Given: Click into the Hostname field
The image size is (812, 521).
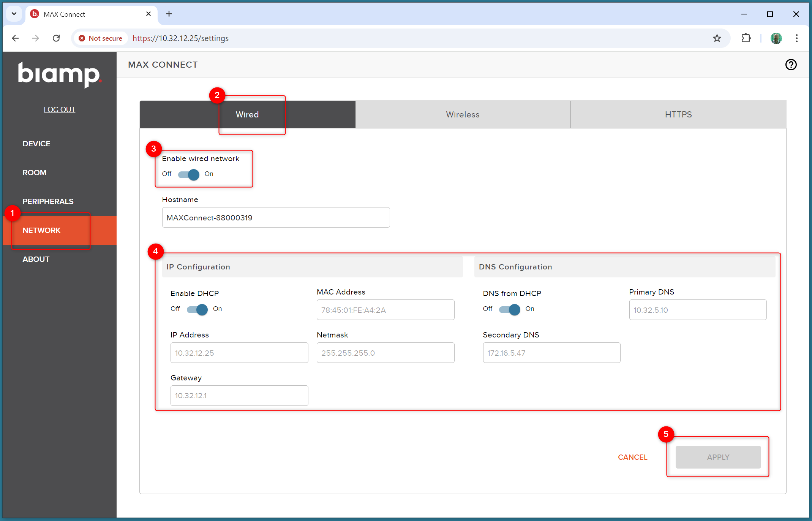Looking at the screenshot, I should click(x=276, y=217).
